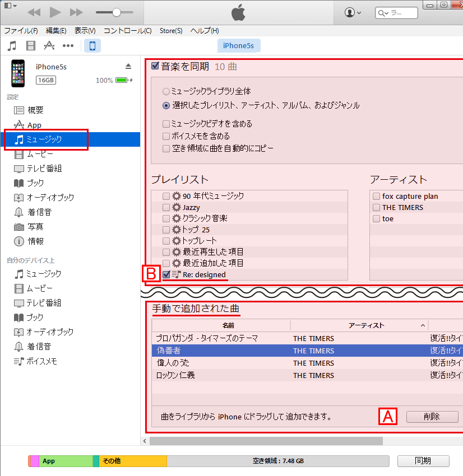Open the search field's magnifier dropdown

(383, 12)
